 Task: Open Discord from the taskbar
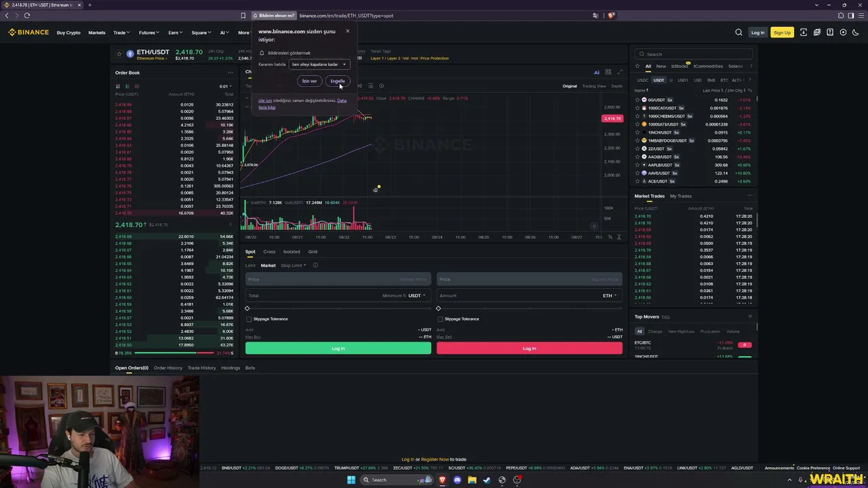point(457,480)
